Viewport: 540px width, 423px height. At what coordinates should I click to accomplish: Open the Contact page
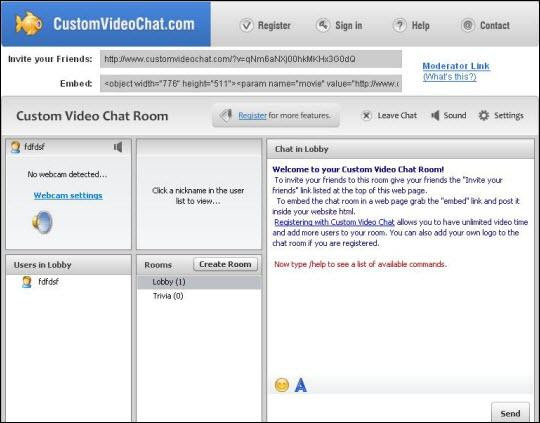(495, 25)
